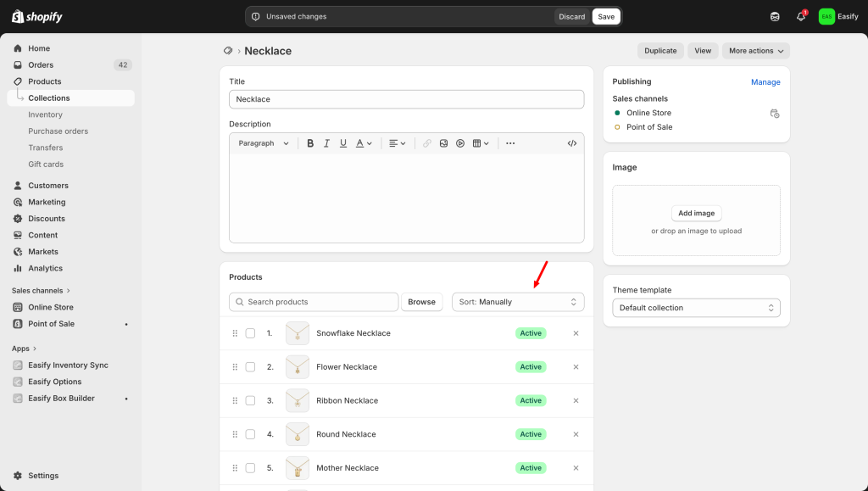Screen dimensions: 868x491
Task: Insert video in description editor
Action: pyautogui.click(x=460, y=143)
